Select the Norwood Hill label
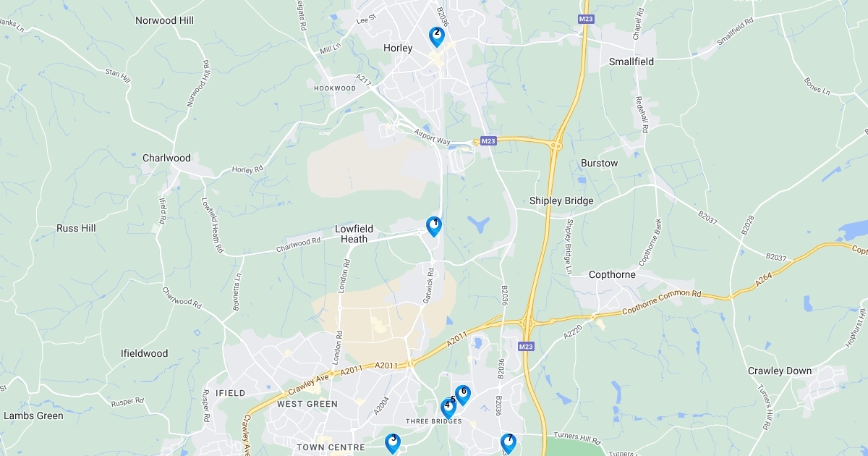The image size is (868, 456). (165, 20)
